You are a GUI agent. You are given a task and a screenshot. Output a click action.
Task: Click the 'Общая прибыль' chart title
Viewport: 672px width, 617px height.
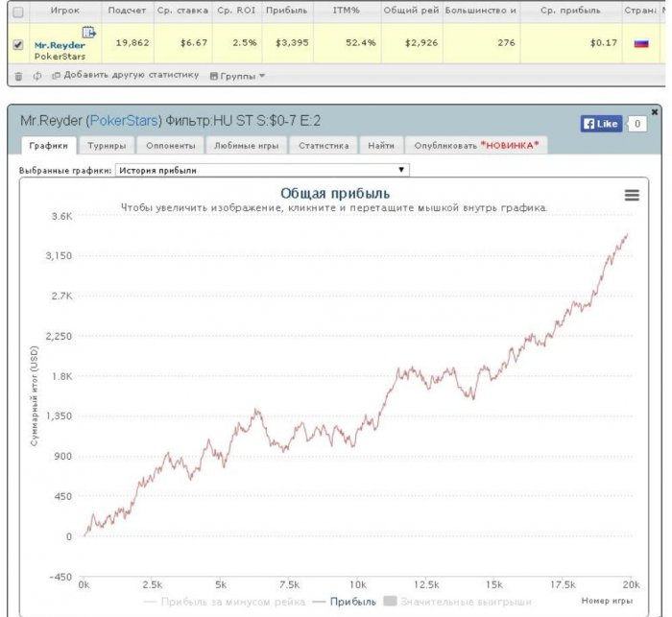click(335, 193)
